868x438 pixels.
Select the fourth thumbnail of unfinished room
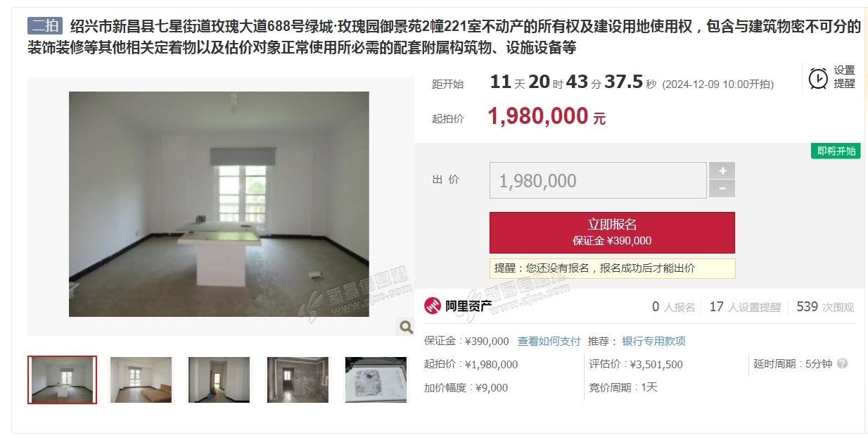pos(298,380)
